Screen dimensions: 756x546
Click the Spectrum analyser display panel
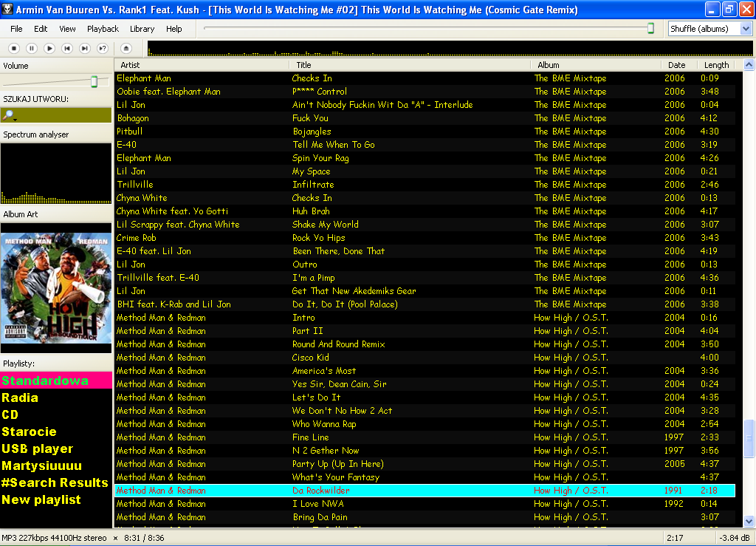tap(56, 174)
